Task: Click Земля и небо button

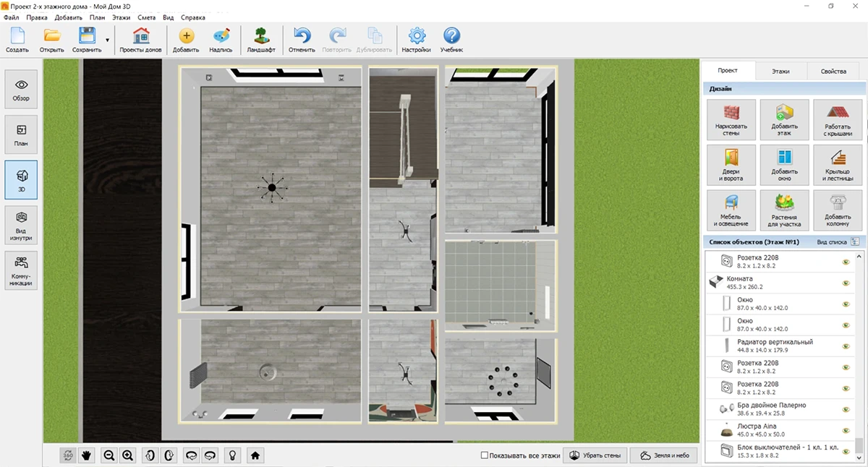Action: point(664,455)
